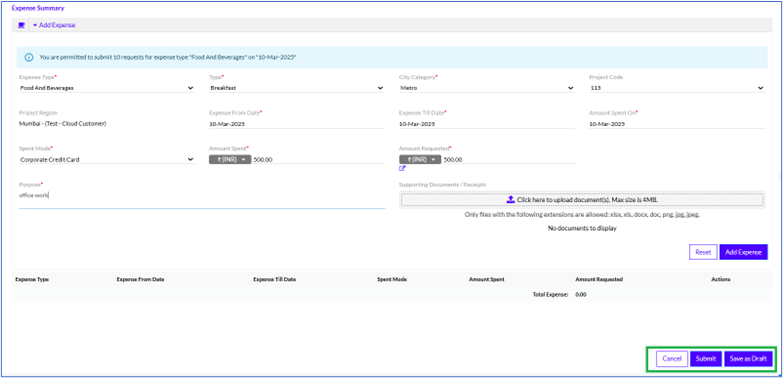The image size is (783, 378).
Task: Click the info icon in blue notice
Action: [x=29, y=57]
